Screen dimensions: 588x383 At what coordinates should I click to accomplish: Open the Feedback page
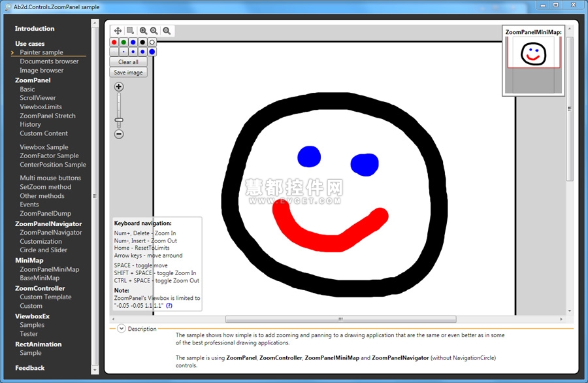click(30, 368)
